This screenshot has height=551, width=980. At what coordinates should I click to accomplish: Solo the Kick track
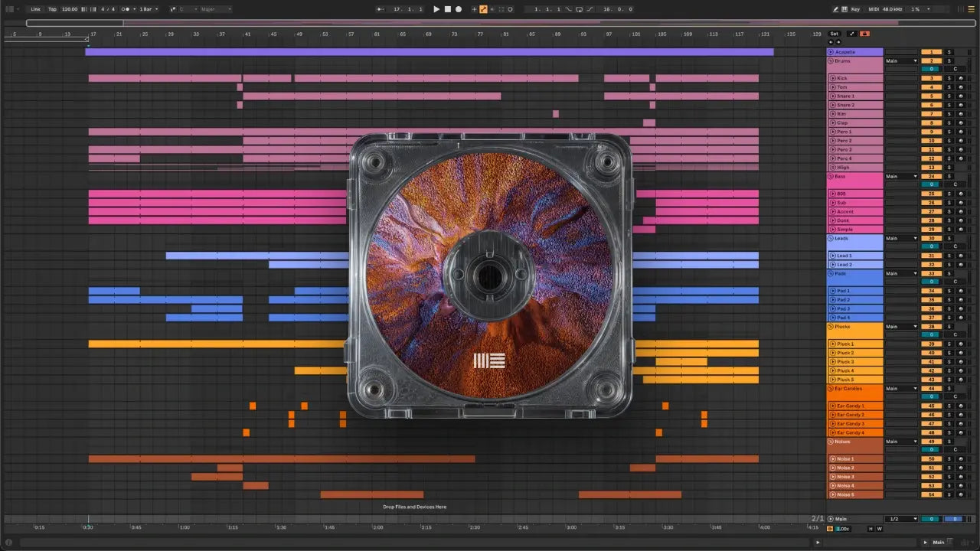pyautogui.click(x=949, y=79)
